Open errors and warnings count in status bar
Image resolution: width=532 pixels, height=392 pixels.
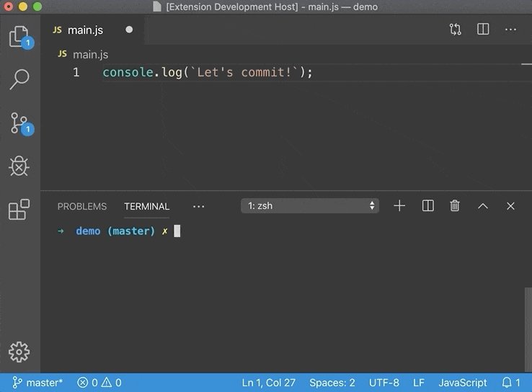pyautogui.click(x=99, y=383)
